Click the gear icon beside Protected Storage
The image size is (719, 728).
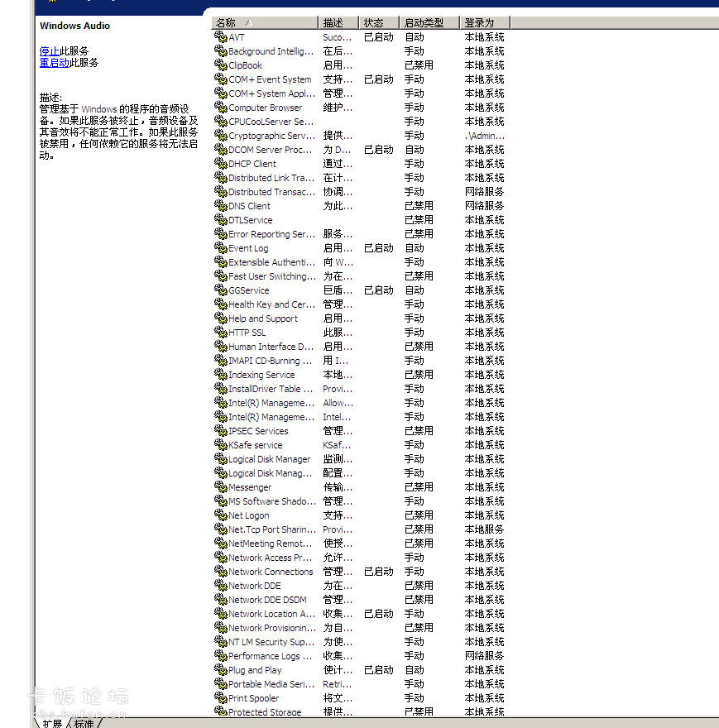[221, 711]
